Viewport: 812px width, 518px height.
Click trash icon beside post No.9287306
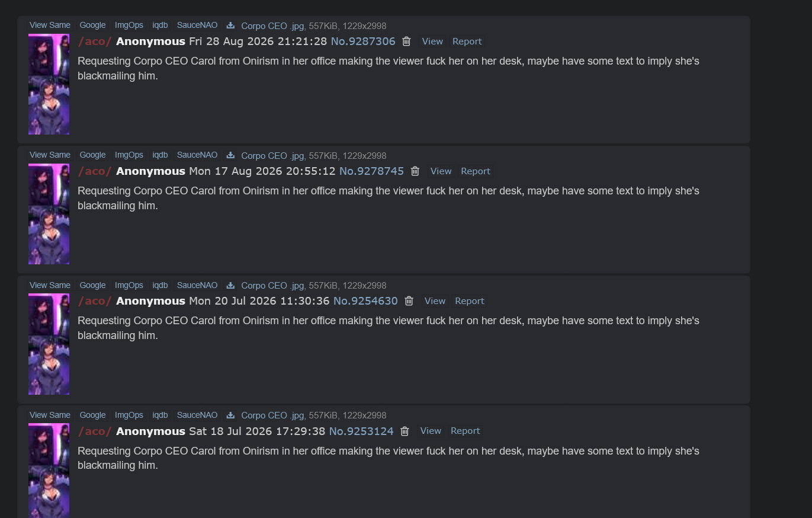[x=406, y=41]
